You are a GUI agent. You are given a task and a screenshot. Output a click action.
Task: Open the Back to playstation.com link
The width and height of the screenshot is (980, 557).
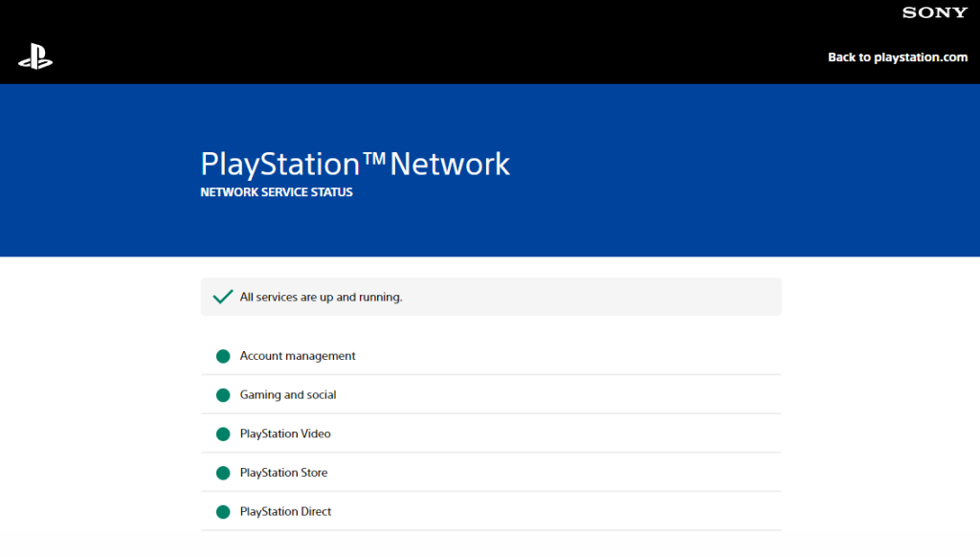[x=898, y=57]
